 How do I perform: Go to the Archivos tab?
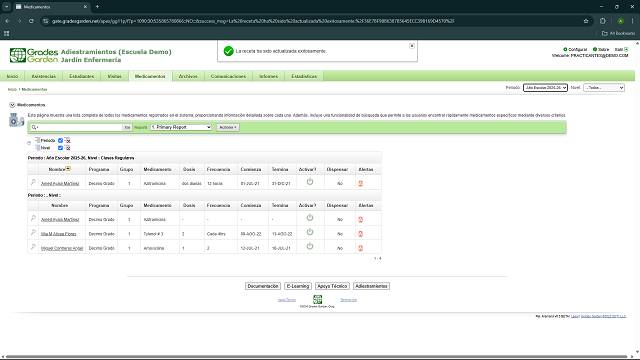click(x=188, y=76)
